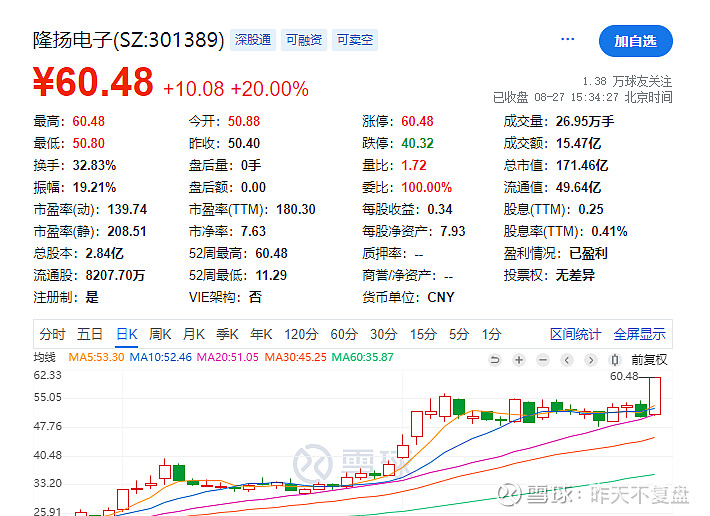Click 市盈率(动) value 139.74
Image resolution: width=710 pixels, height=516 pixels.
click(127, 209)
